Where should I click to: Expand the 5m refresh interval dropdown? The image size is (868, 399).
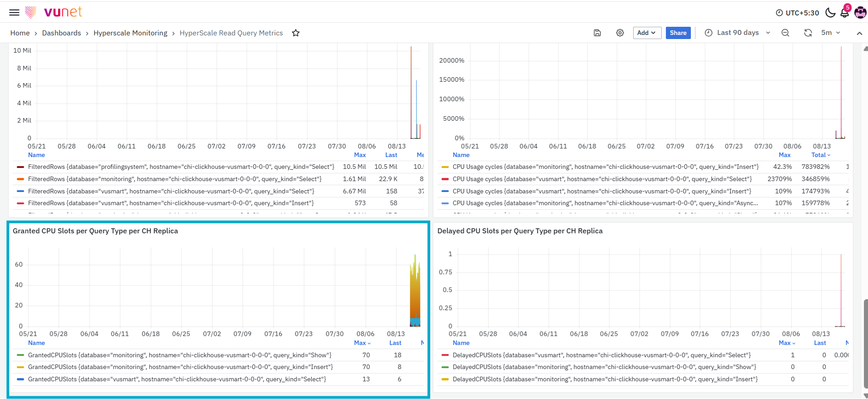pyautogui.click(x=831, y=33)
